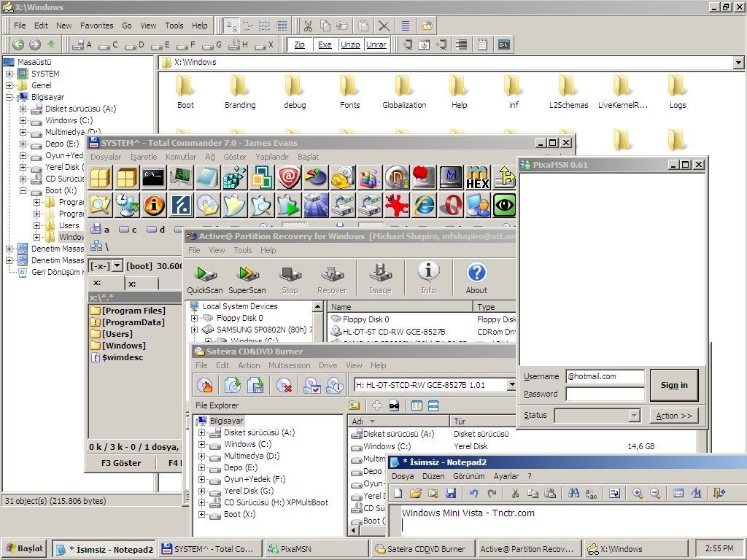Click the disc info icon in Sateira Burner
This screenshot has width=747, height=560.
click(x=335, y=385)
